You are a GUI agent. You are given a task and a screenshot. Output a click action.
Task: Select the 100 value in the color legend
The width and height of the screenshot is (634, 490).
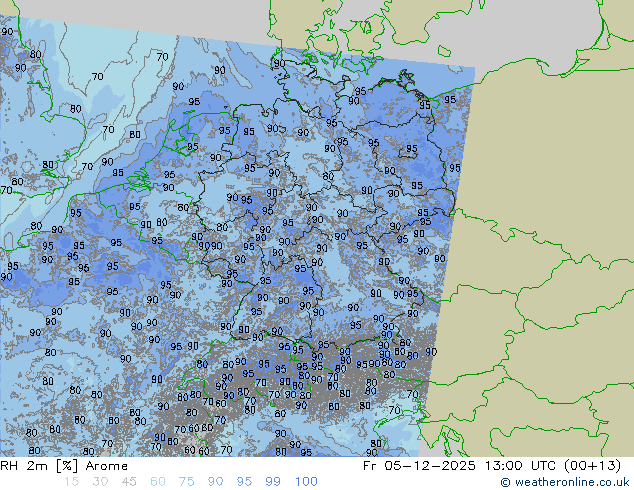(x=306, y=482)
